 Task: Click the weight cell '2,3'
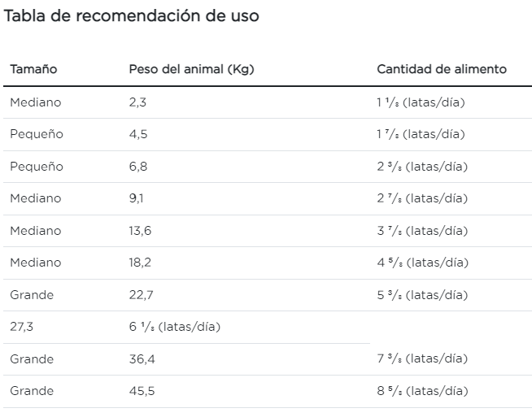pyautogui.click(x=137, y=102)
